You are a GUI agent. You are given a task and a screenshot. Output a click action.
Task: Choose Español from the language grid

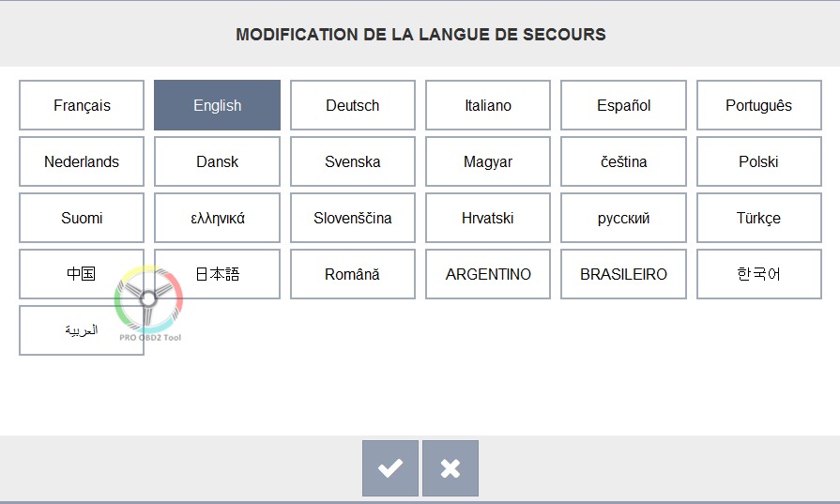(x=623, y=105)
